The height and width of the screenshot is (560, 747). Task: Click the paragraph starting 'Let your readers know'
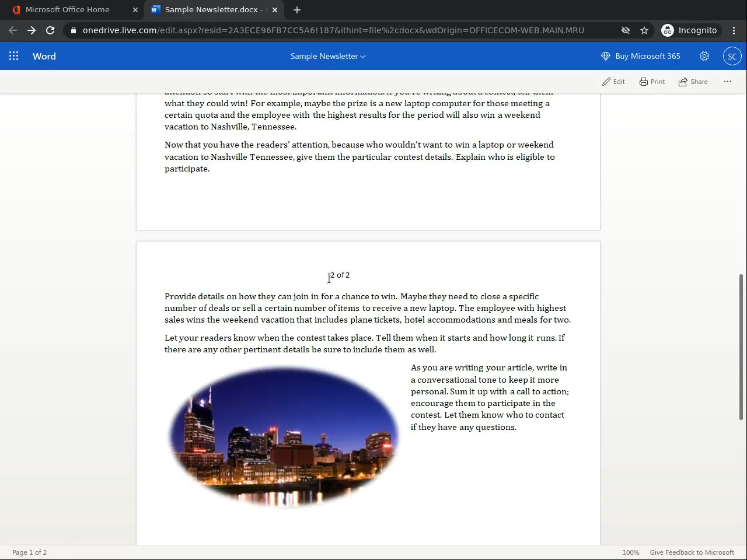tap(365, 344)
